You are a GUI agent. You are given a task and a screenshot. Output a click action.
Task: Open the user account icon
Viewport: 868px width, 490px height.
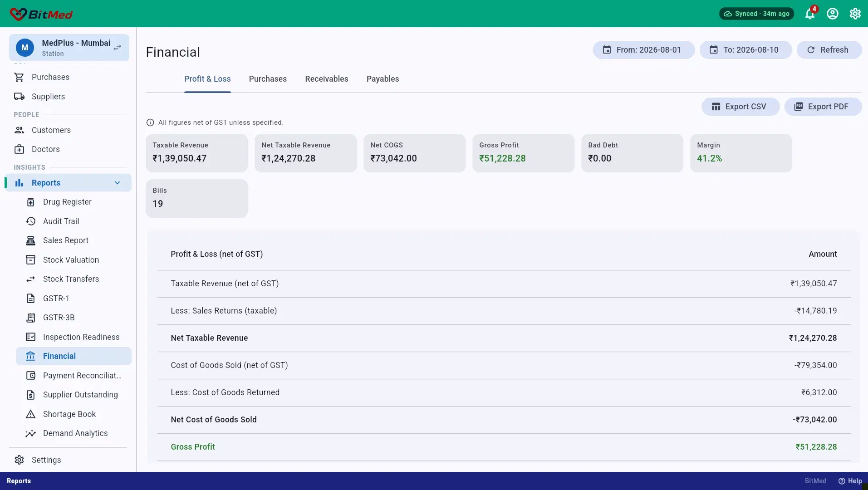(x=833, y=14)
